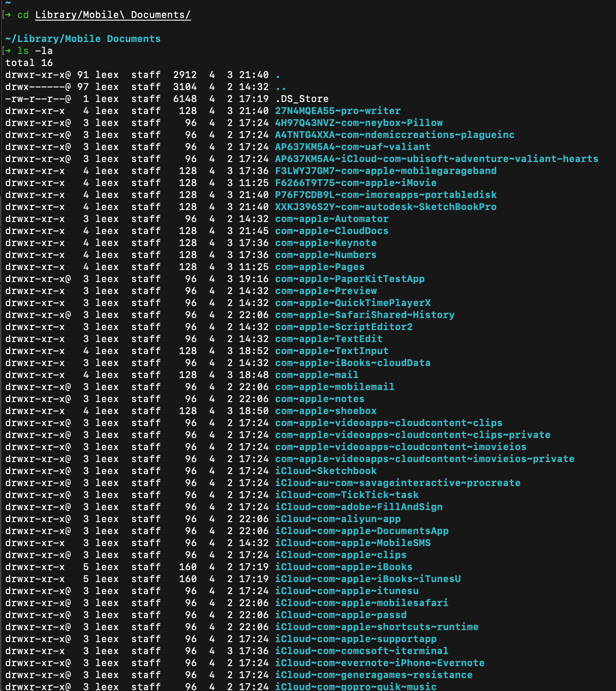Viewport: 616px width, 691px height.
Task: Click the com~apple~Numbers folder name
Action: [326, 255]
